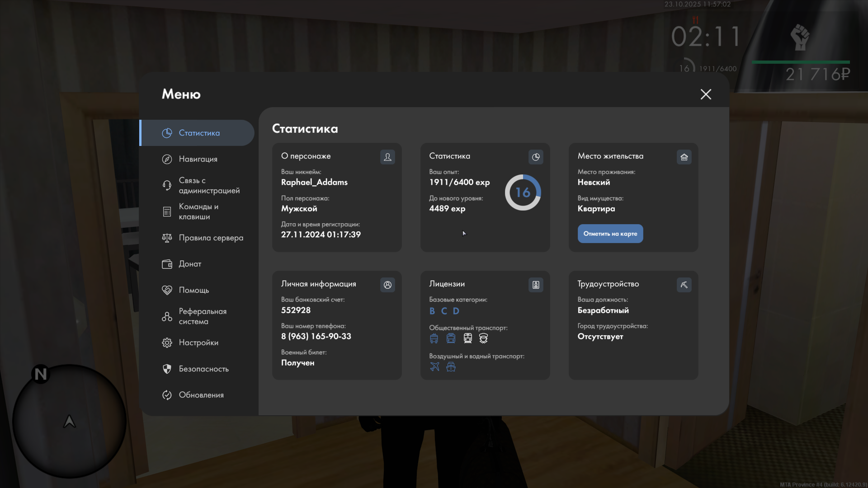Click the account icon in Личная информация card

pyautogui.click(x=387, y=285)
